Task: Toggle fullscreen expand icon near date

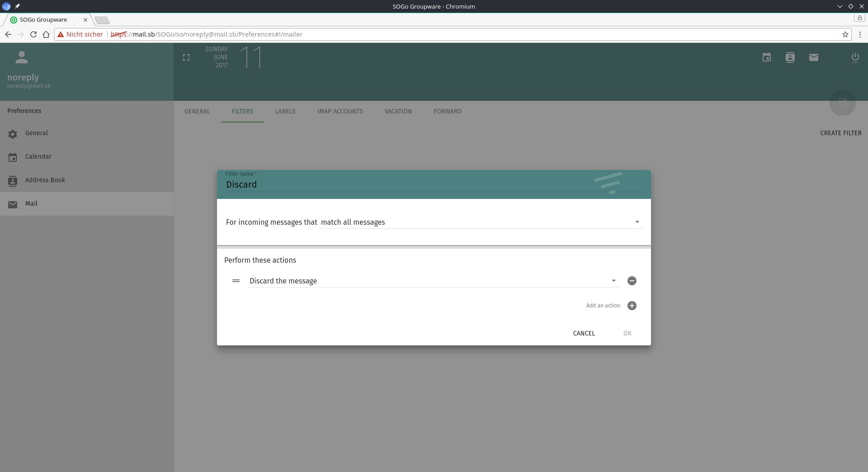Action: click(186, 57)
